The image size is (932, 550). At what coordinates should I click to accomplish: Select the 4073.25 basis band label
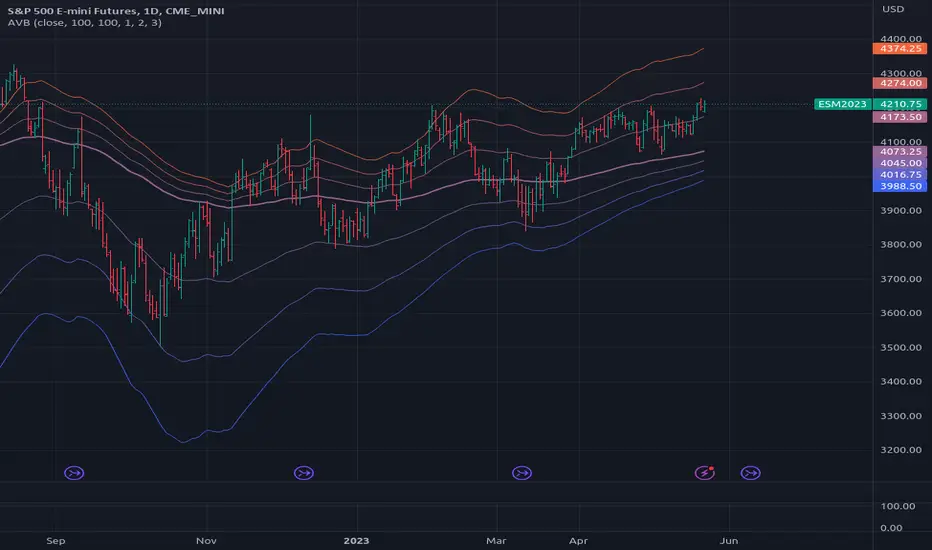900,152
